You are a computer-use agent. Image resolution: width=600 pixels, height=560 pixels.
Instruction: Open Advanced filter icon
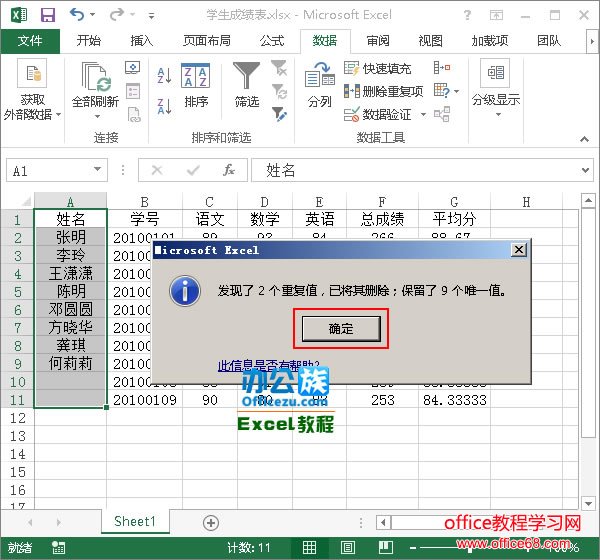(x=279, y=114)
